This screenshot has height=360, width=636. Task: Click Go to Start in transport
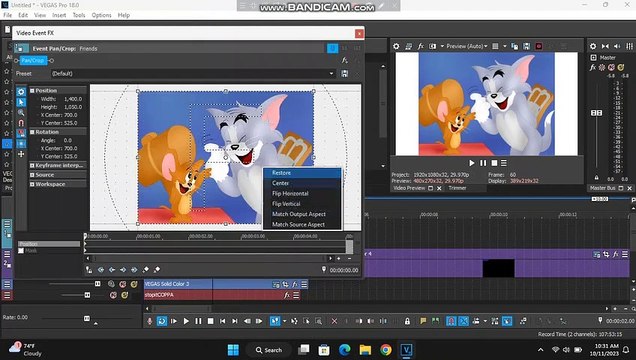pos(222,321)
